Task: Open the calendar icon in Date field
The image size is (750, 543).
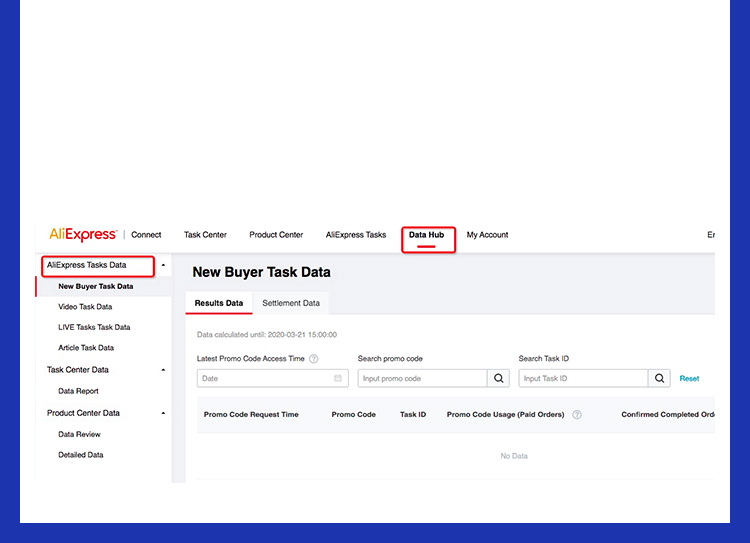Action: point(338,378)
